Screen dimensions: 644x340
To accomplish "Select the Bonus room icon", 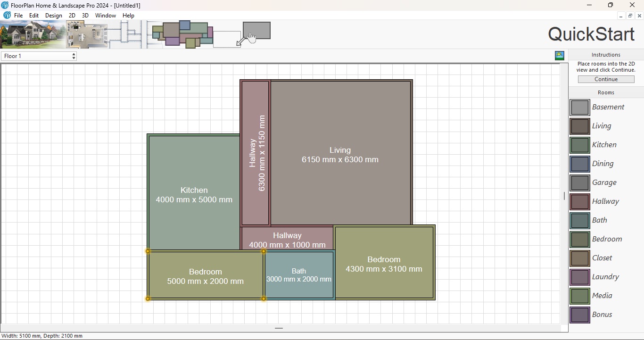I will tap(579, 315).
